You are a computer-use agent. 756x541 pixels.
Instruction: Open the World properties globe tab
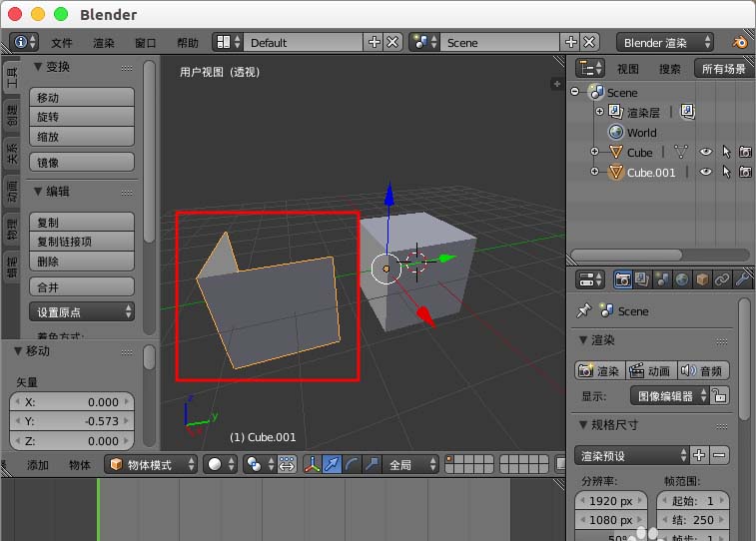click(x=682, y=279)
